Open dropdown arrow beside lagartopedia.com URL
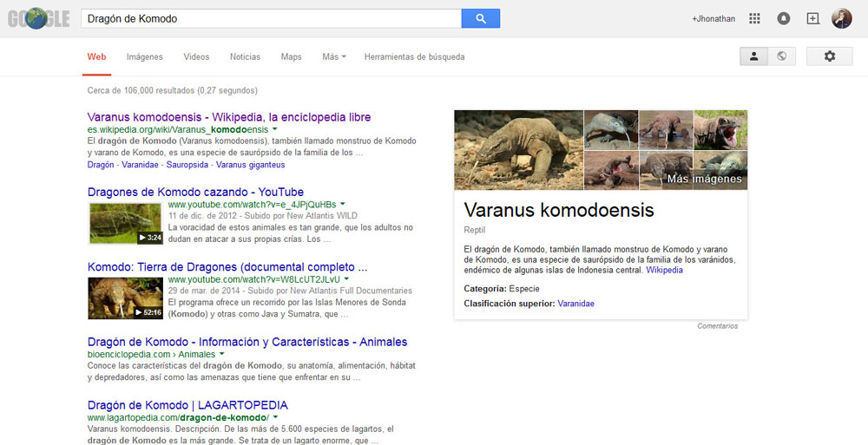Viewport: 868px width, 445px height. click(x=276, y=417)
